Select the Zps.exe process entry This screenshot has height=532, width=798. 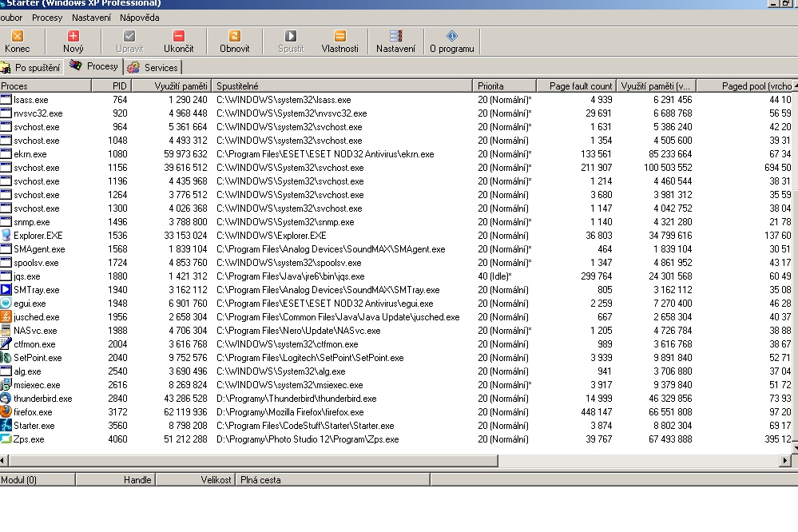[28, 439]
